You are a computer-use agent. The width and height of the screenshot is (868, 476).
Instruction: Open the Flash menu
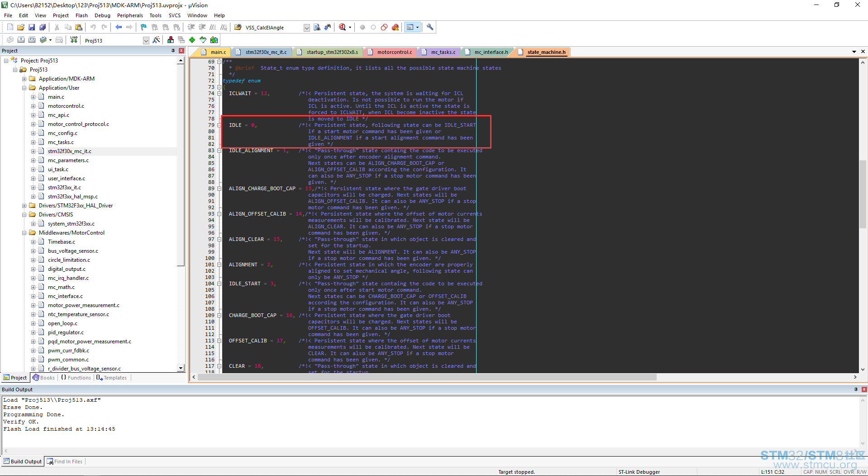pos(81,15)
